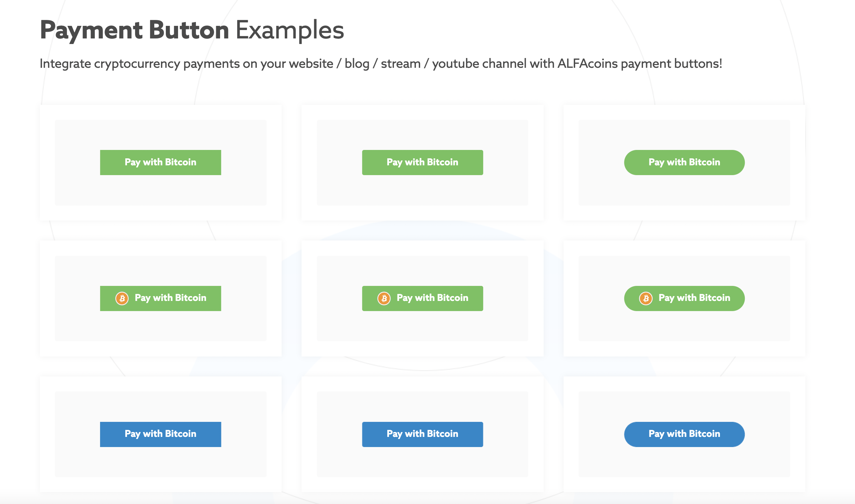Viewport: 855px width, 504px height.
Task: Select the middle-right rounded Pay with Bitcoin button
Action: click(684, 298)
